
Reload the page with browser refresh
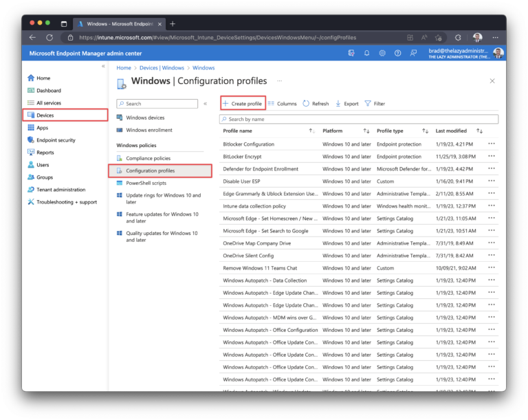pyautogui.click(x=49, y=37)
